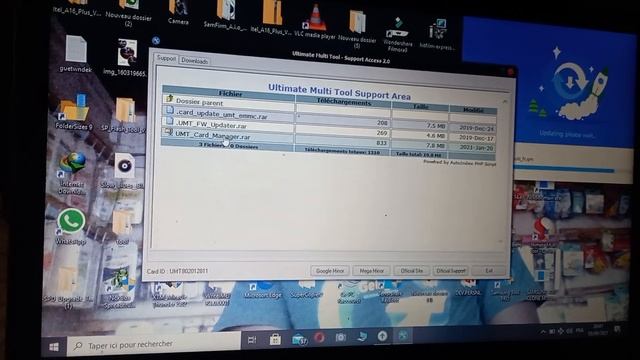The height and width of the screenshot is (360, 640).
Task: Open the red Opera icon on taskbar
Action: pos(319,338)
